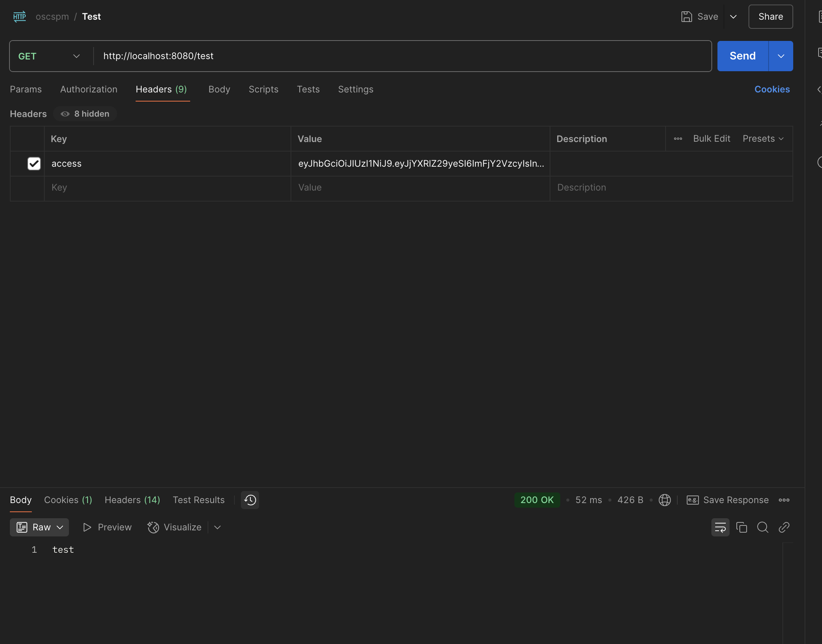Click the Save Response button

[728, 500]
